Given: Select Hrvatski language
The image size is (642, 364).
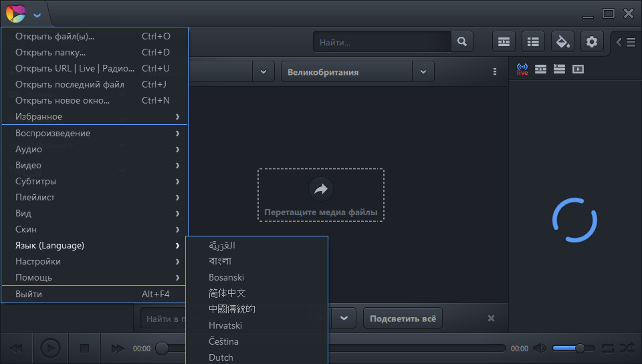Looking at the screenshot, I should 257,325.
